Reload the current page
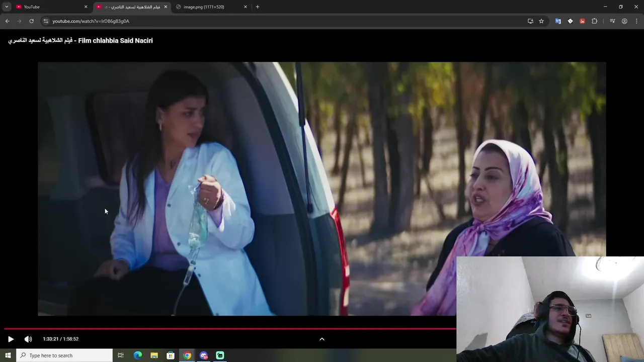The image size is (644, 362). click(31, 21)
